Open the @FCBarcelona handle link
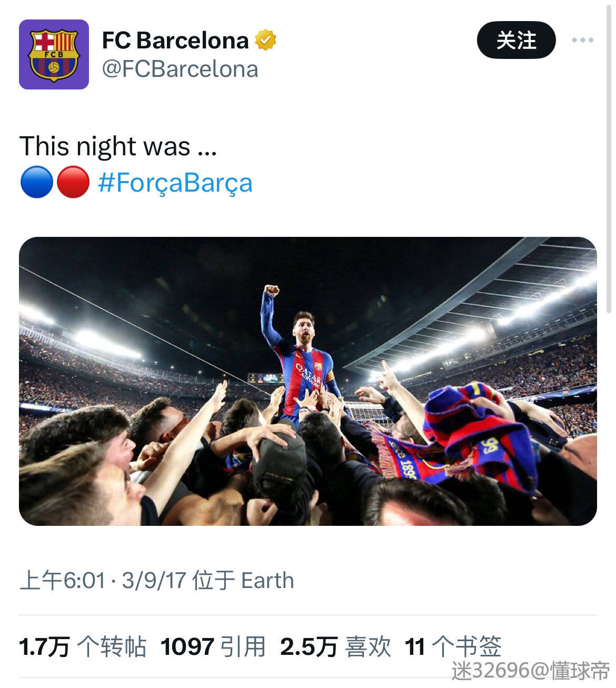Image resolution: width=616 pixels, height=688 pixels. 180,69
